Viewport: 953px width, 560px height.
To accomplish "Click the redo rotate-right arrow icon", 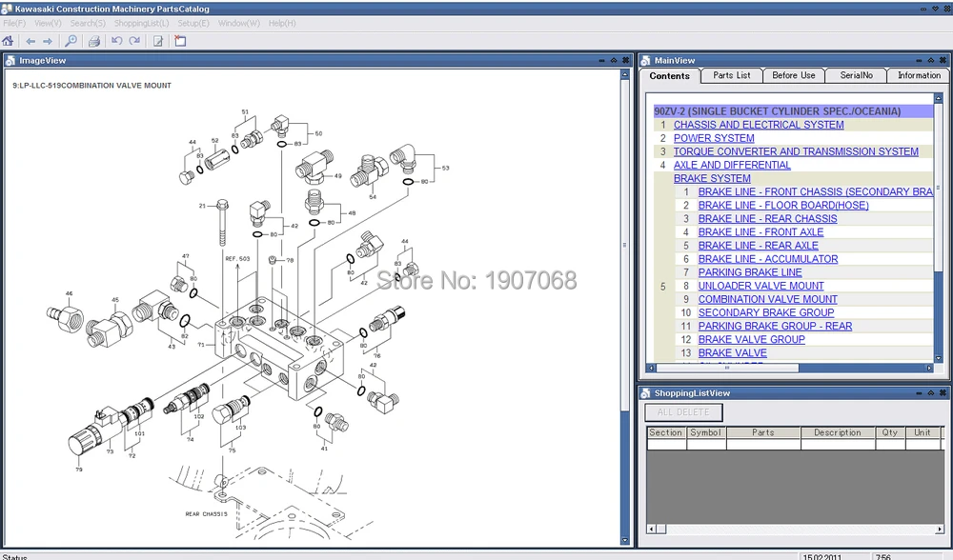I will pos(134,41).
